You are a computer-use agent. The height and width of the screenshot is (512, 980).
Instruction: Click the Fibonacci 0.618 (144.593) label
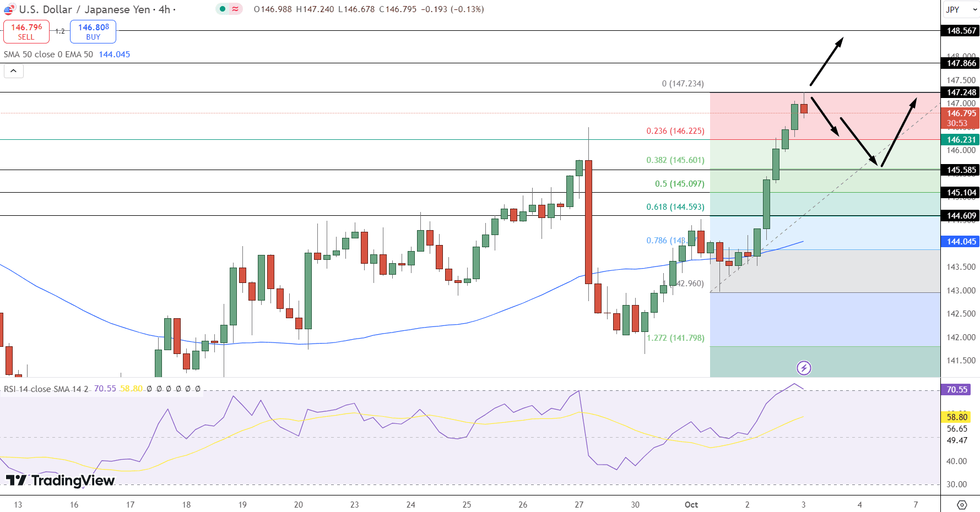click(675, 207)
